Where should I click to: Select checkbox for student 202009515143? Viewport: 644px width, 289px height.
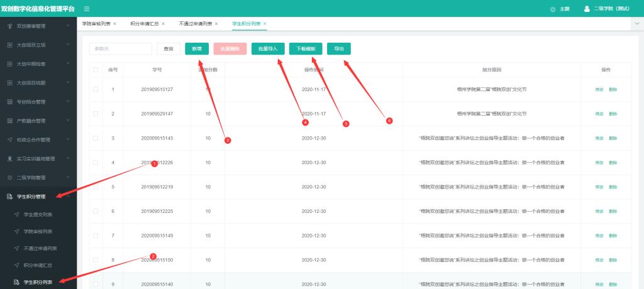96,138
